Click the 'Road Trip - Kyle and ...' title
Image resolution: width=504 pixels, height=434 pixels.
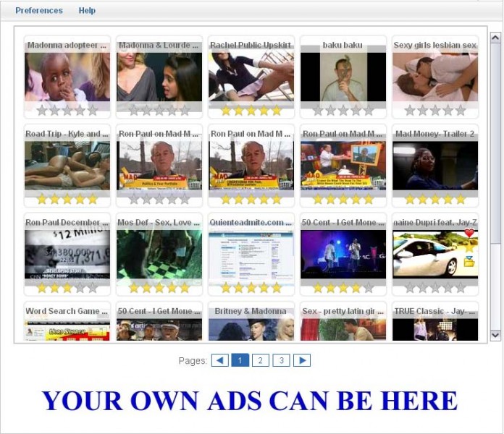[x=67, y=134]
